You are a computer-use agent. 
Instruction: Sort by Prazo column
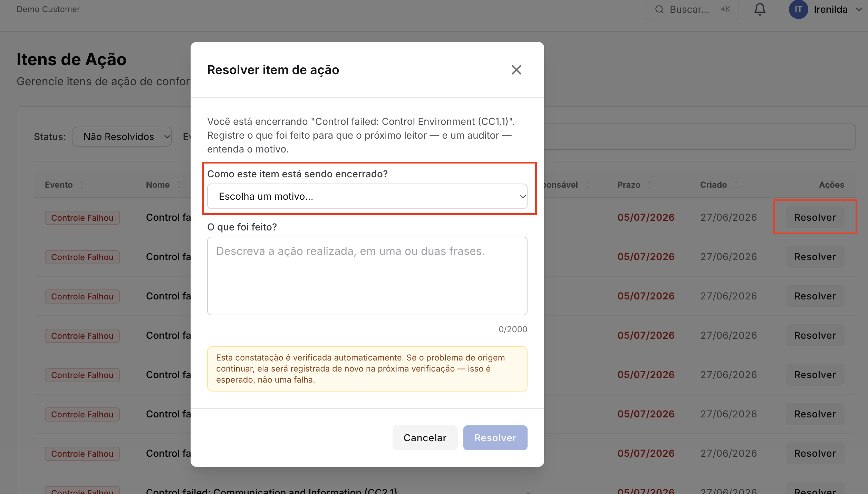(634, 185)
